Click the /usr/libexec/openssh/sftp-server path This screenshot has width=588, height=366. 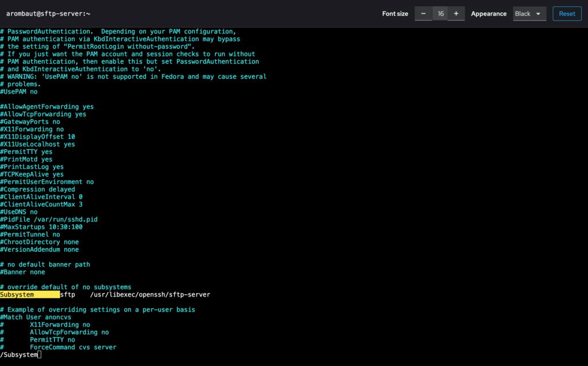tap(150, 295)
